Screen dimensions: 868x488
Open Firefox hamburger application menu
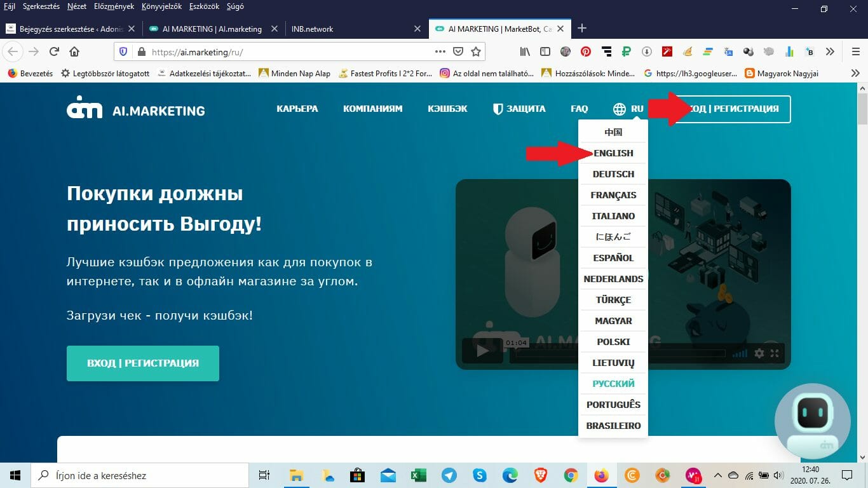(855, 51)
